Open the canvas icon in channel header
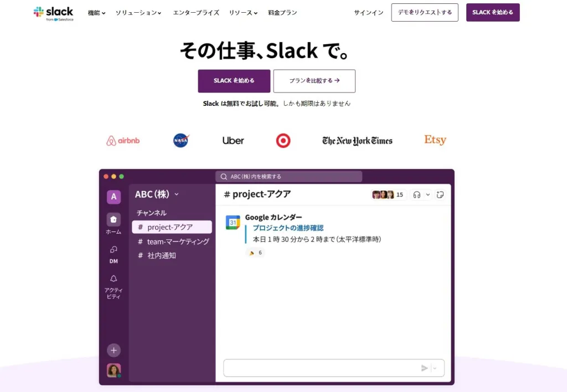 pos(440,194)
